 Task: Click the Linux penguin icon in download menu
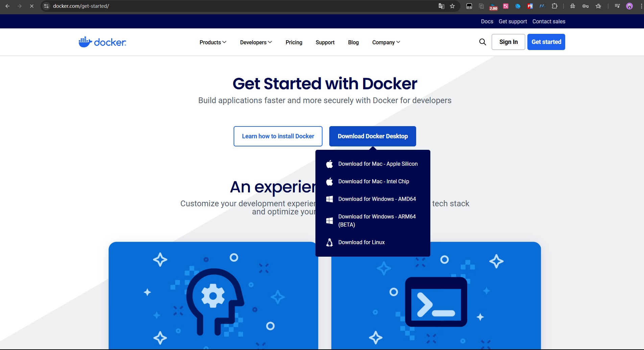point(330,242)
